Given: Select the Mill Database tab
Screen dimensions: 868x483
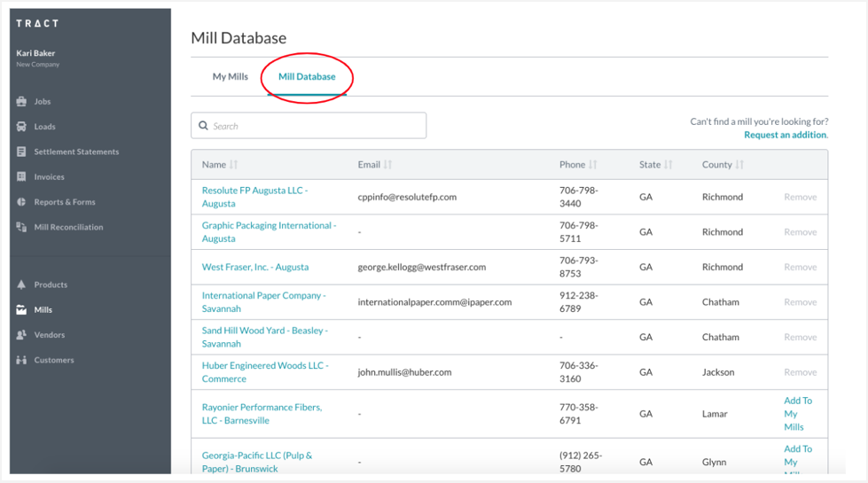Looking at the screenshot, I should pos(307,77).
